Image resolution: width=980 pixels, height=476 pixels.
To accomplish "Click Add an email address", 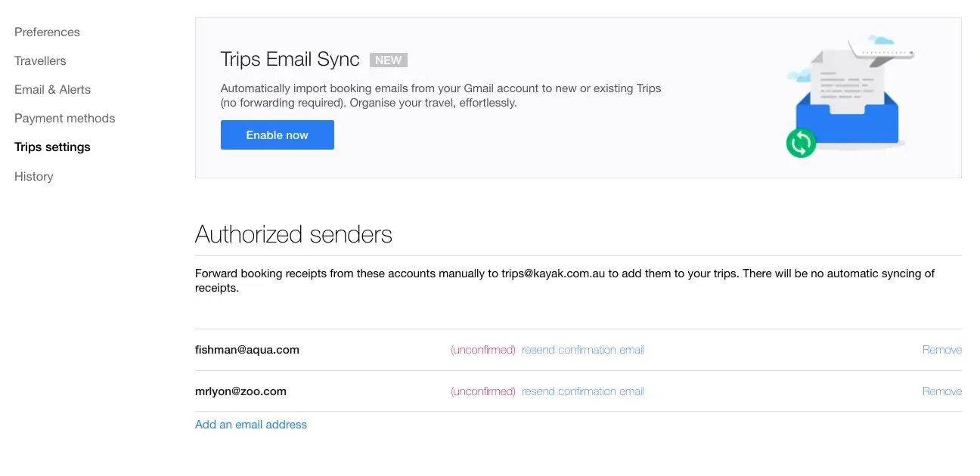I will [251, 425].
